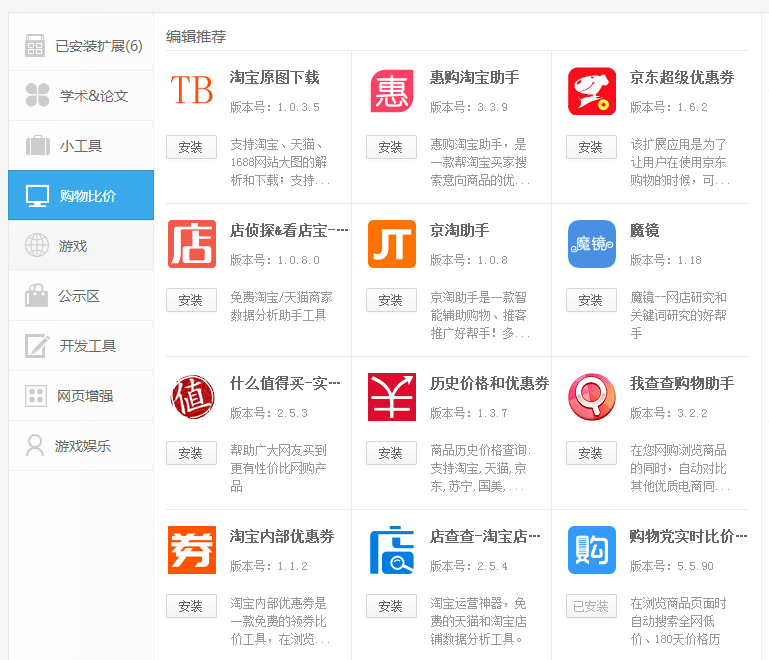Click the TB icon of 淘宝原图下载
The image size is (769, 660).
192,91
